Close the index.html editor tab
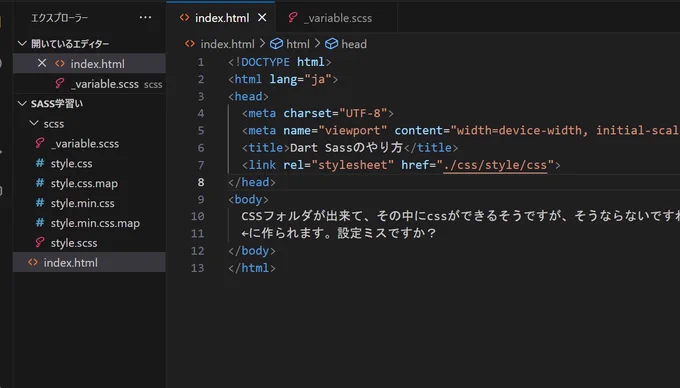The height and width of the screenshot is (388, 680). (x=262, y=18)
